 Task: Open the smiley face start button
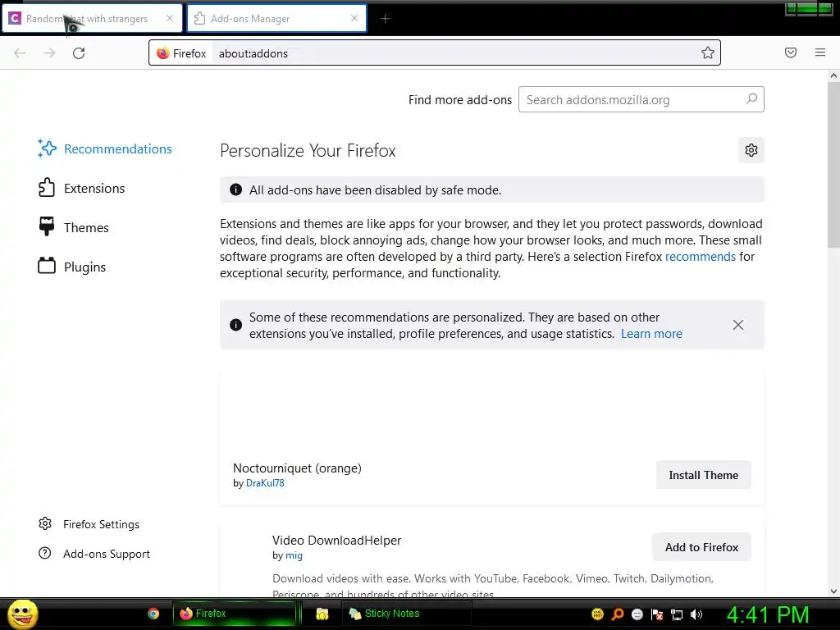pos(22,614)
